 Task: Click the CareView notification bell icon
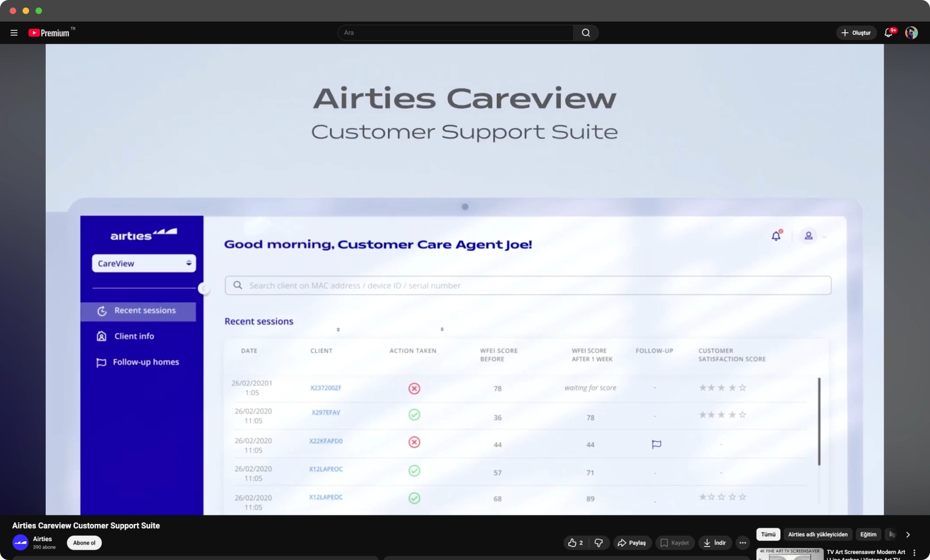776,236
